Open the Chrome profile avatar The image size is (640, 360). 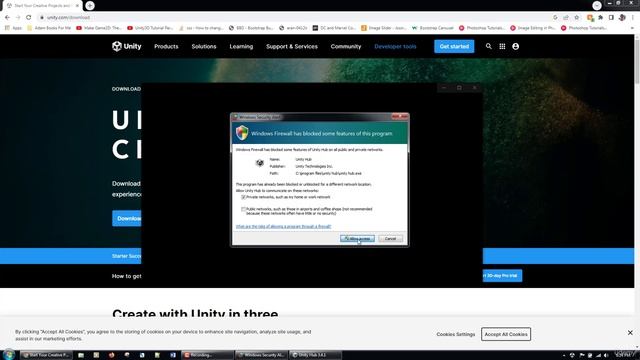tap(622, 18)
